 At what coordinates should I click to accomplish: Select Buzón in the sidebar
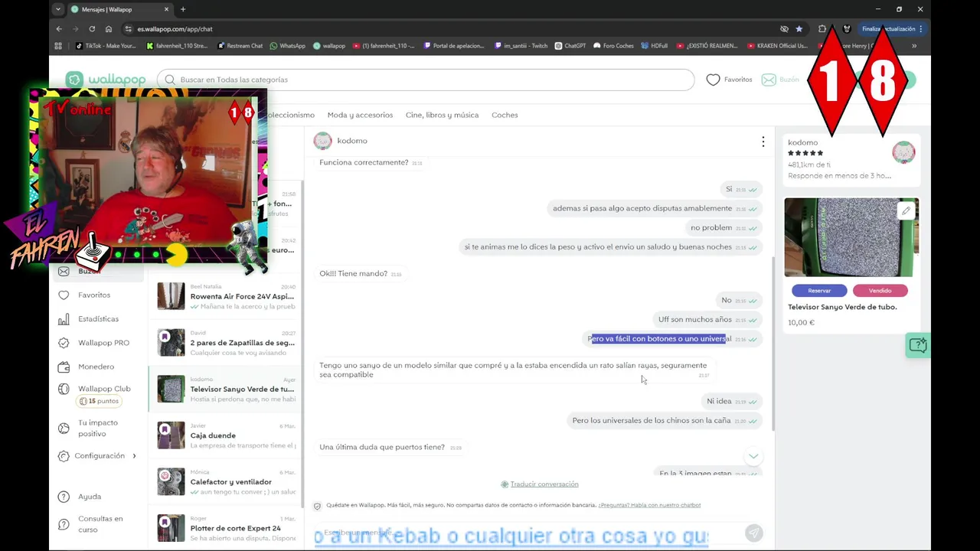98,271
